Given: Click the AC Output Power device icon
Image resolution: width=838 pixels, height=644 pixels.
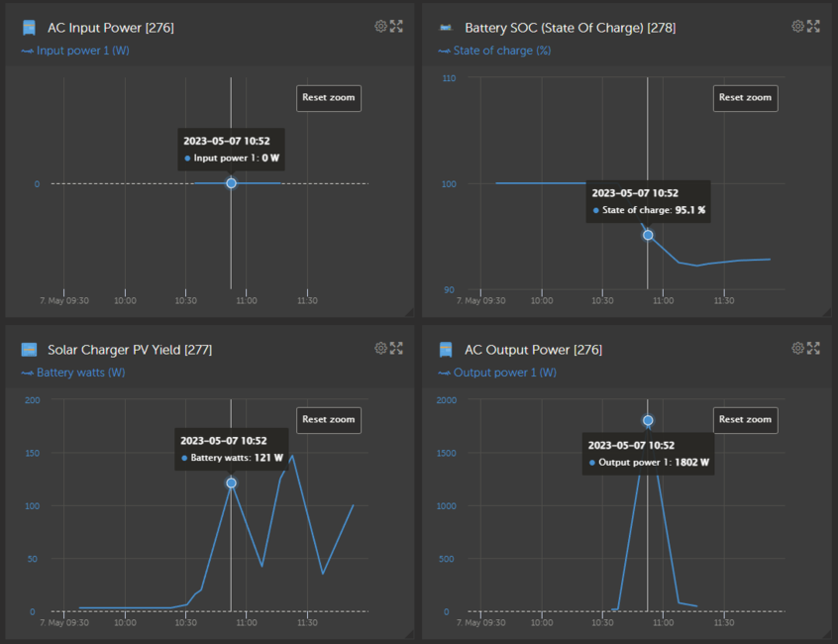Looking at the screenshot, I should pyautogui.click(x=445, y=350).
